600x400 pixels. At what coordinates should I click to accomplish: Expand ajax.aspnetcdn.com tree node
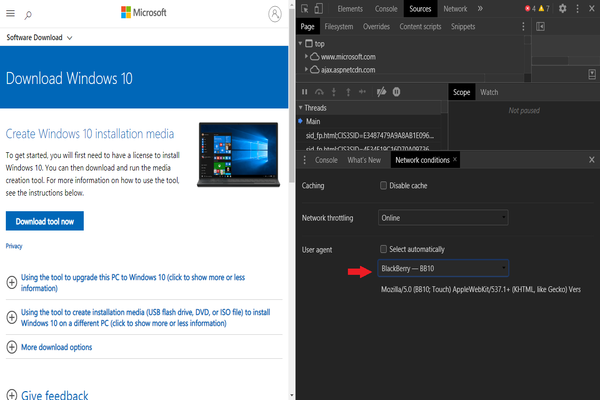(306, 69)
